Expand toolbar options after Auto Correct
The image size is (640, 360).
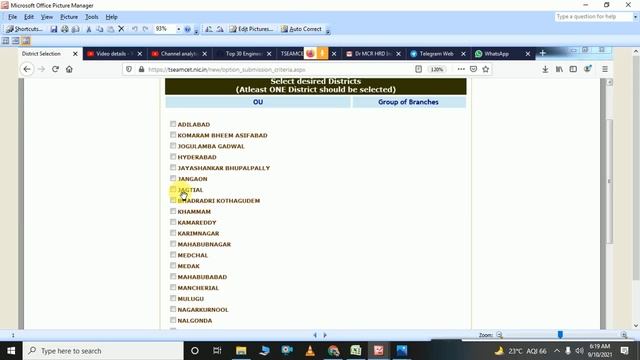click(328, 30)
